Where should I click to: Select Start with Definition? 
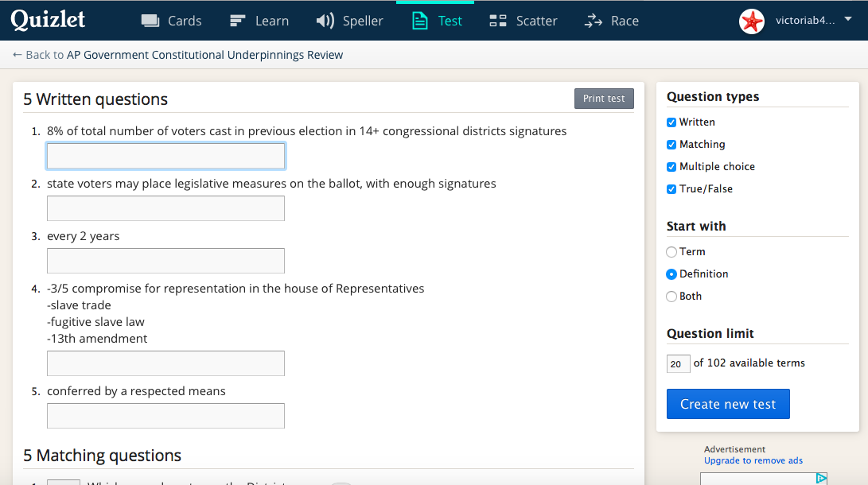(x=671, y=274)
